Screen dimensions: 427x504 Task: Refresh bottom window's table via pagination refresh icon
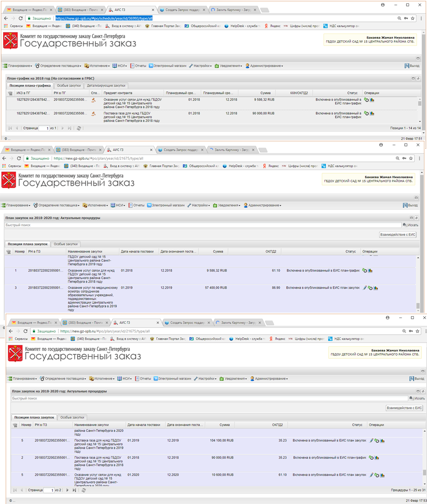coord(84,490)
